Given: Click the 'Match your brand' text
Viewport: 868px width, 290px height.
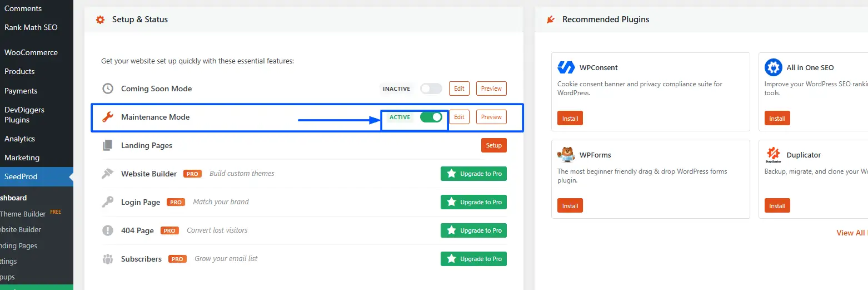Looking at the screenshot, I should click(221, 202).
